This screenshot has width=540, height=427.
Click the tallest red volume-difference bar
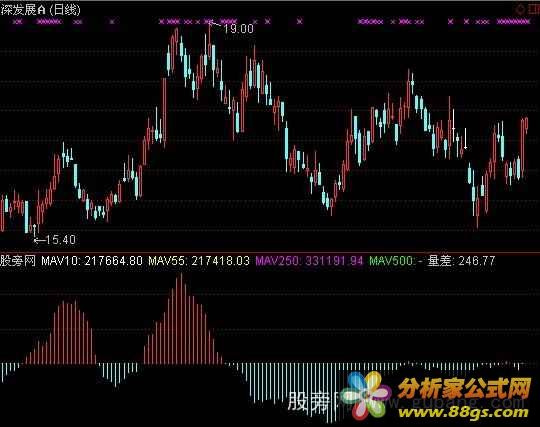pyautogui.click(x=181, y=319)
